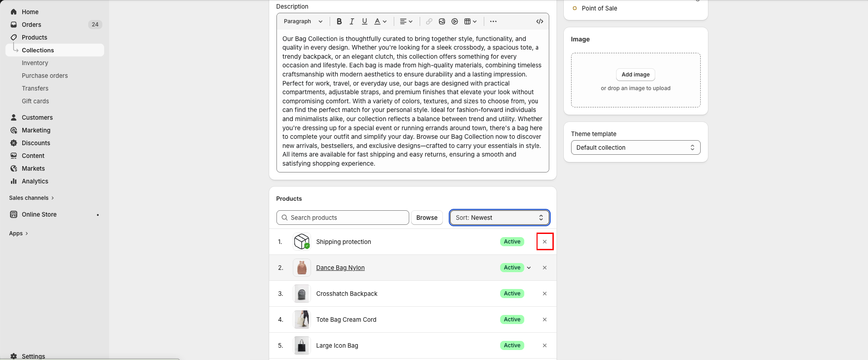Open more formatting options ellipsis

click(493, 21)
